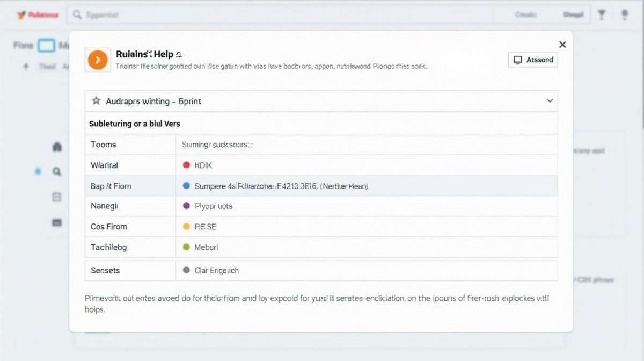Close the Rulainss Help dialog

tap(562, 45)
